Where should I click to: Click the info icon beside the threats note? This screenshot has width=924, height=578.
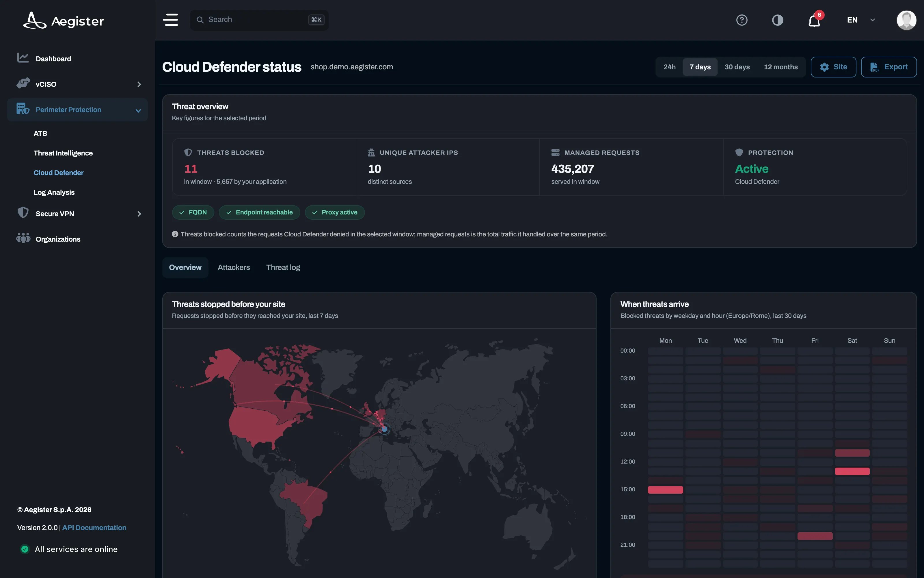[175, 234]
